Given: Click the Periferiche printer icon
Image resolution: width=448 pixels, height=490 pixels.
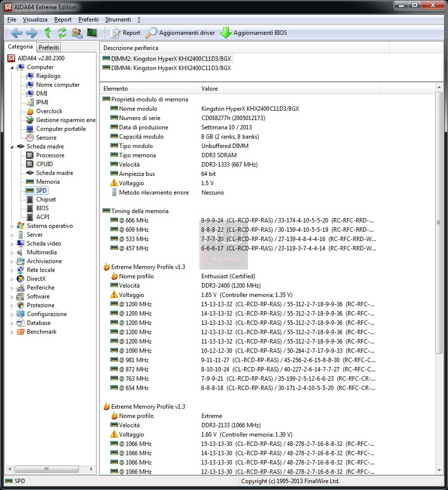Looking at the screenshot, I should click(21, 288).
